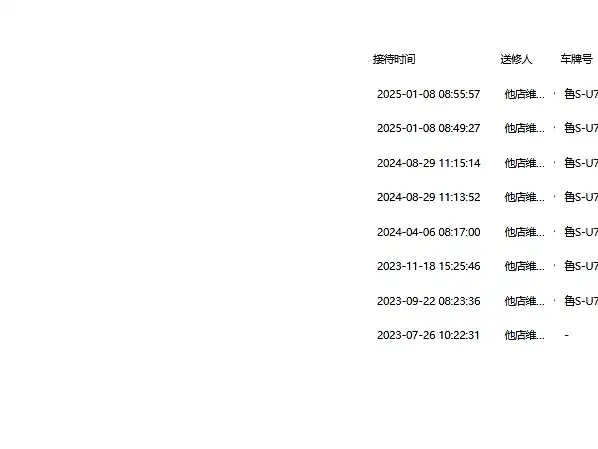Screen dimensions: 598x449
Task: Click 他店维... in the 2024-04-06 row
Action: click(x=524, y=232)
